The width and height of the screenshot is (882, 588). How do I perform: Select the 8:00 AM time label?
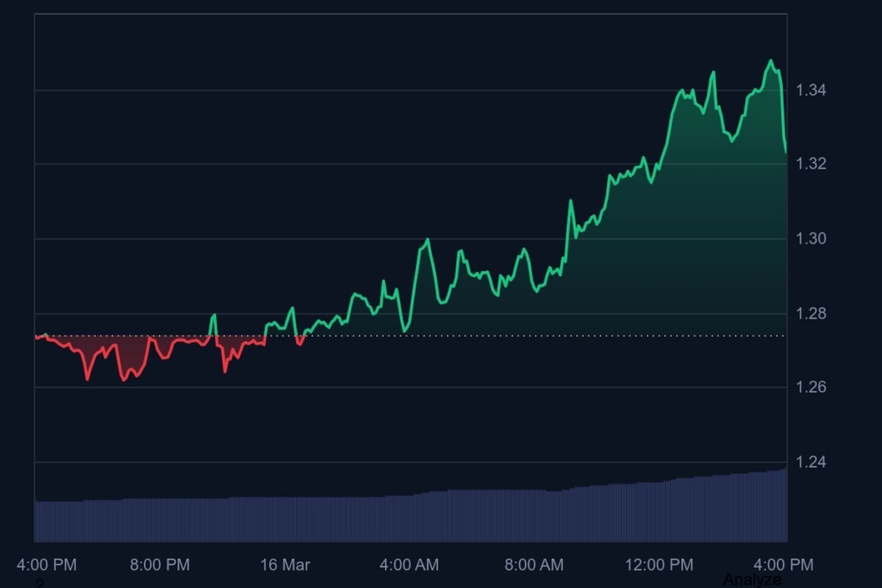(x=533, y=566)
